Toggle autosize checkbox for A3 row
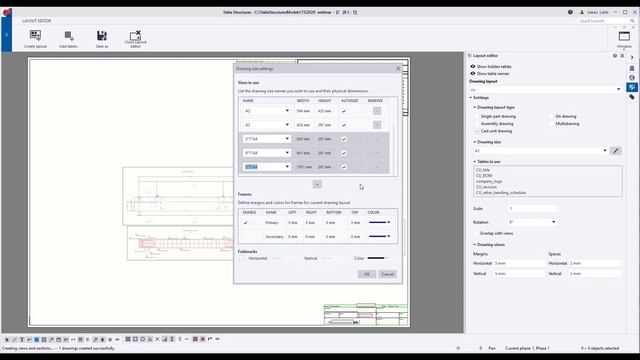This screenshot has width=640, height=360. tap(344, 125)
